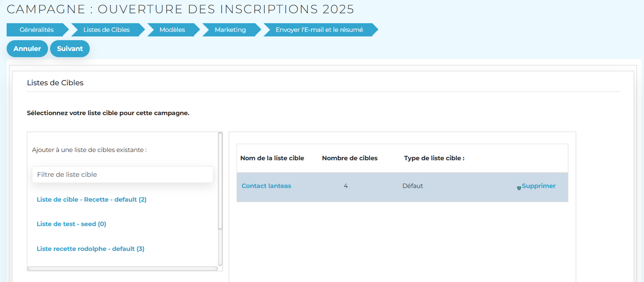This screenshot has height=282, width=644.
Task: Focus the Filtre de liste cible field
Action: point(122,175)
